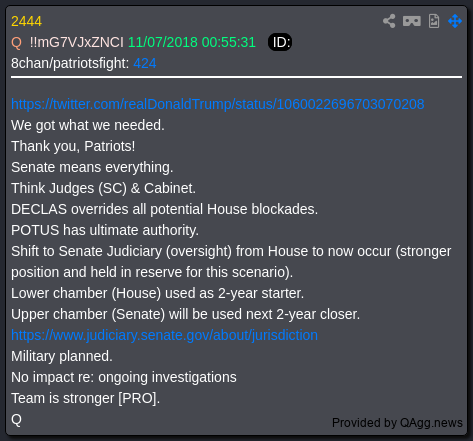Click the orange Q author name
Image resolution: width=473 pixels, height=441 pixels.
[16, 43]
